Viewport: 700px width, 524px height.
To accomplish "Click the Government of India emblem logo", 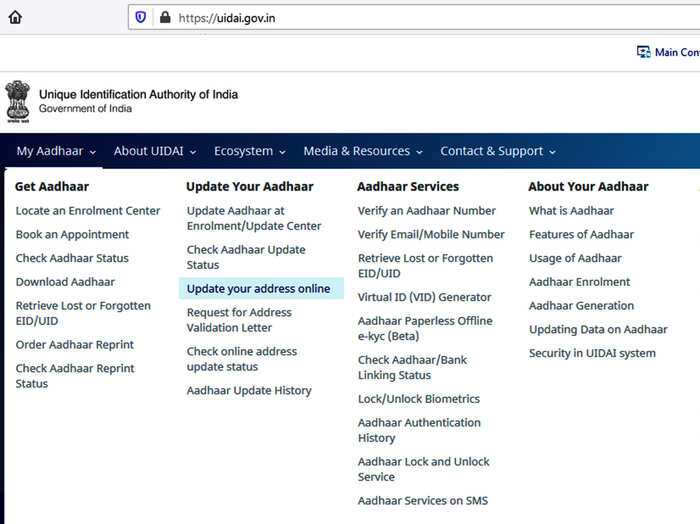I will point(18,102).
